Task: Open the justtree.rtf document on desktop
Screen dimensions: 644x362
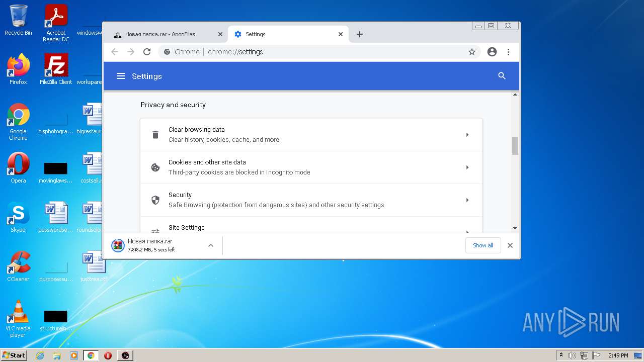Action: (x=93, y=266)
